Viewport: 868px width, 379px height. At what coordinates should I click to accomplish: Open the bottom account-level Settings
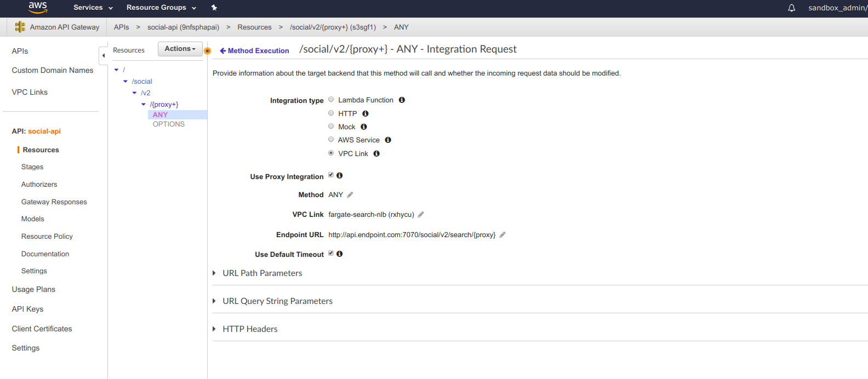[26, 348]
